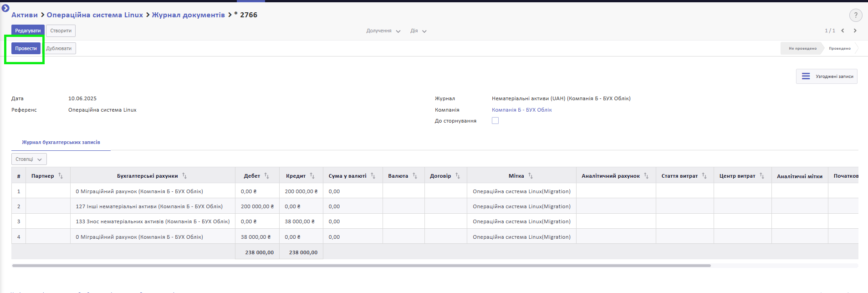This screenshot has height=293, width=868.
Task: Sort by Центр витрат column arrows
Action: point(762,176)
